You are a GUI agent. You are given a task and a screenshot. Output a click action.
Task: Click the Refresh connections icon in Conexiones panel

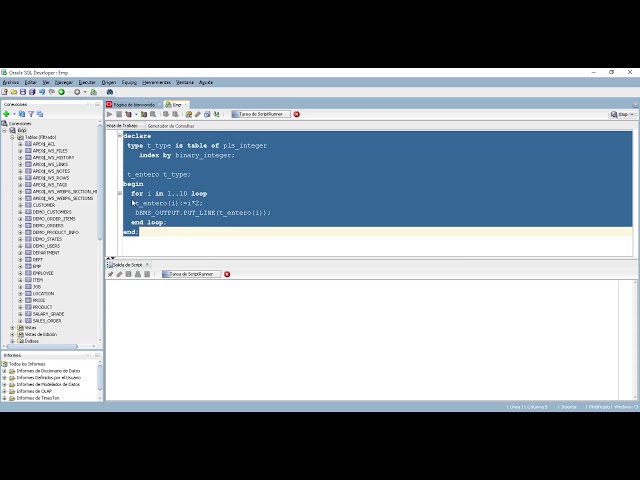point(22,114)
